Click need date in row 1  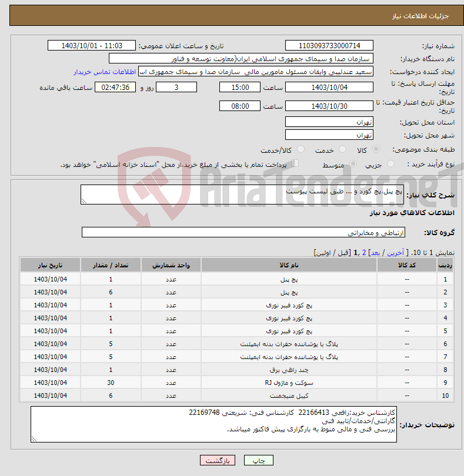click(x=50, y=279)
